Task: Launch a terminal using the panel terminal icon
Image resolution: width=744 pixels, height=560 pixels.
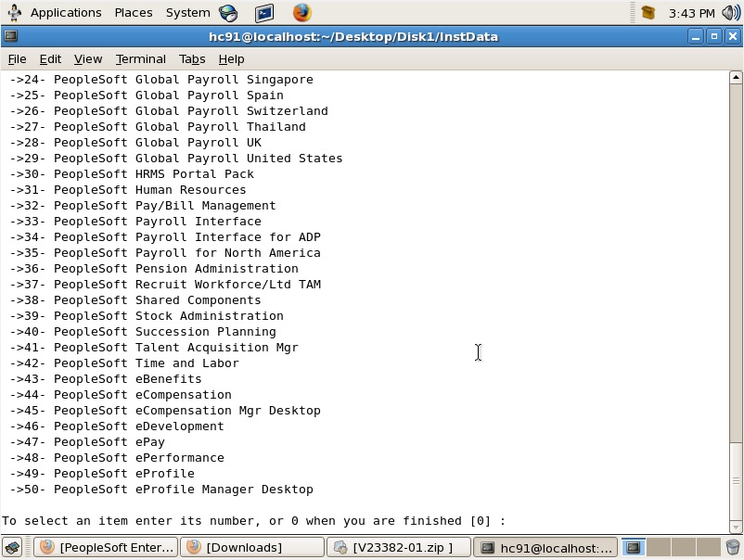Action: [264, 12]
